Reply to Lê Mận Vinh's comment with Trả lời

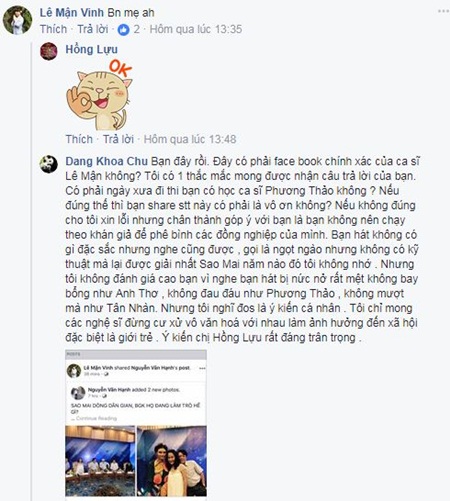(x=93, y=29)
